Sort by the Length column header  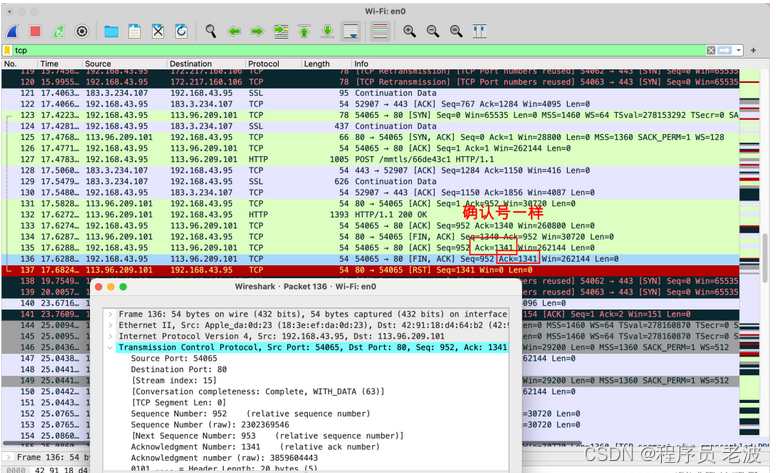point(327,63)
